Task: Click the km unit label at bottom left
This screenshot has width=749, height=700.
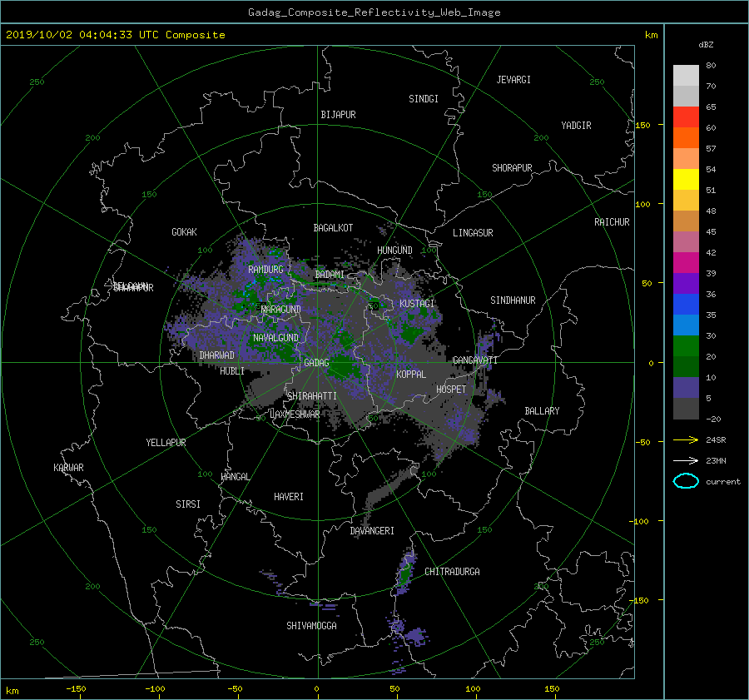Action: [x=12, y=691]
